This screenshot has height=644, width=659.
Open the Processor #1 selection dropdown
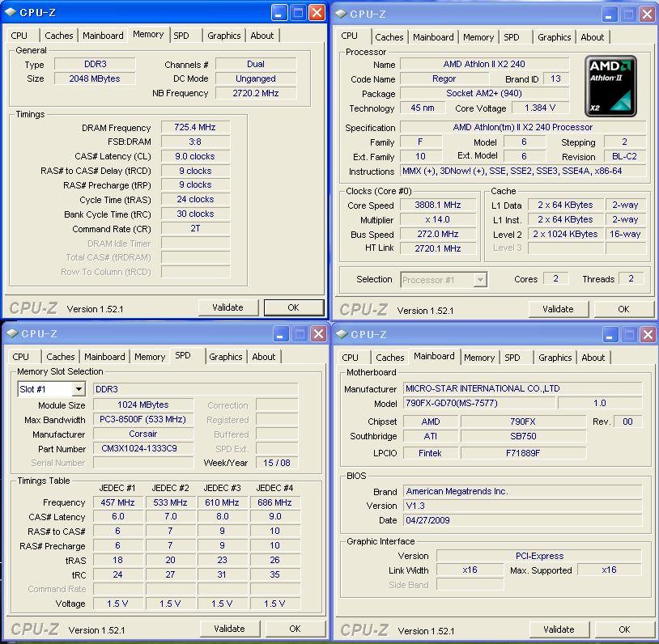pyautogui.click(x=480, y=279)
